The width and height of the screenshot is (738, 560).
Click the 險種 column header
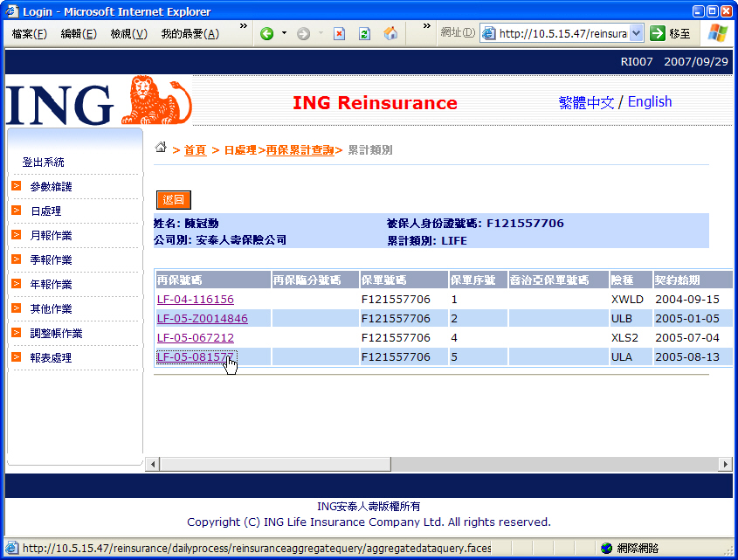(631, 280)
